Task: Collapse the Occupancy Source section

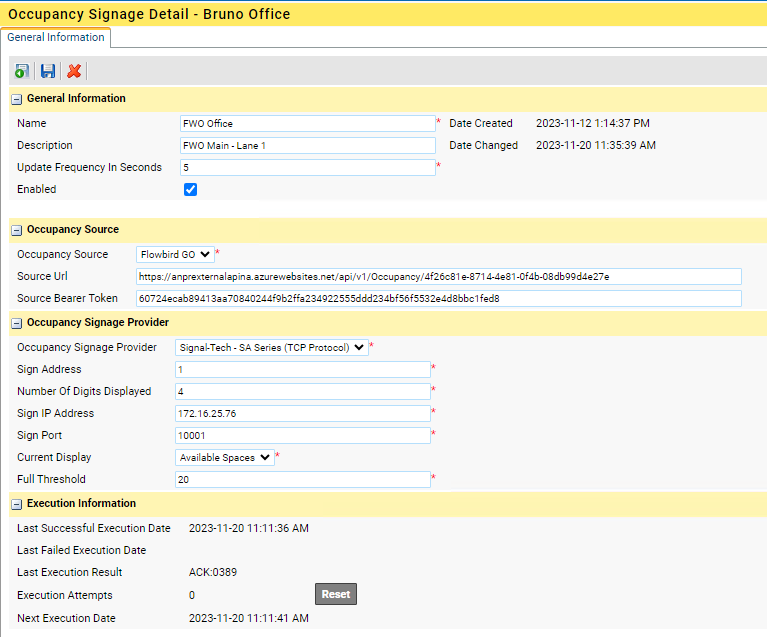Action: point(17,230)
